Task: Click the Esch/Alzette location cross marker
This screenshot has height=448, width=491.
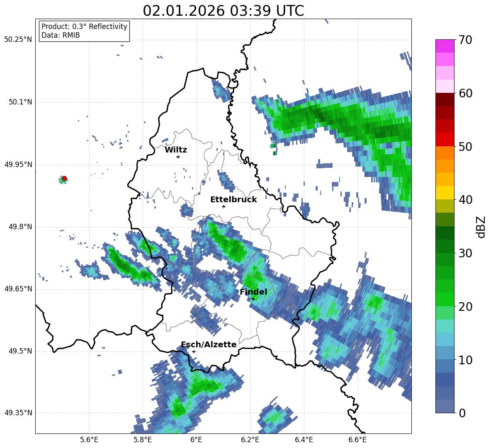Action: tap(194, 351)
